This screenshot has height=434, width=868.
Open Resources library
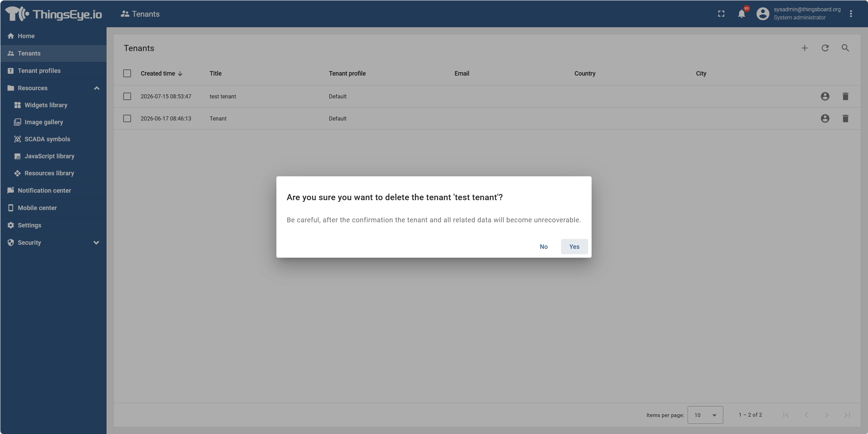click(53, 173)
